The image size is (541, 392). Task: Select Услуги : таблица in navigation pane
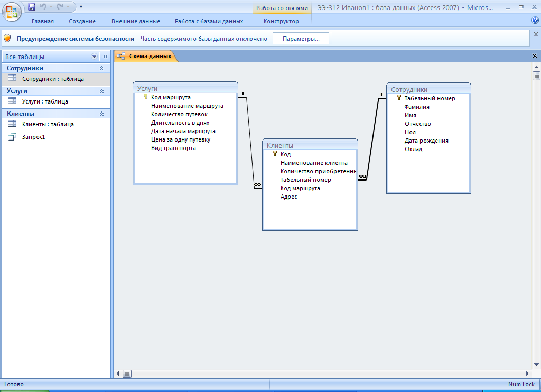tap(56, 101)
